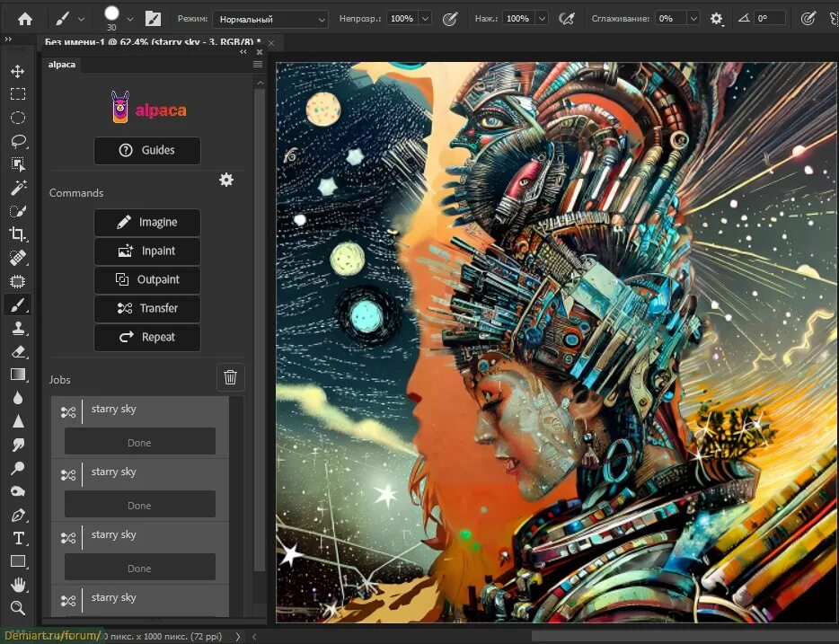Viewport: 839px width, 644px height.
Task: Open the Сглаживание smoothing slider arrow
Action: [x=693, y=19]
